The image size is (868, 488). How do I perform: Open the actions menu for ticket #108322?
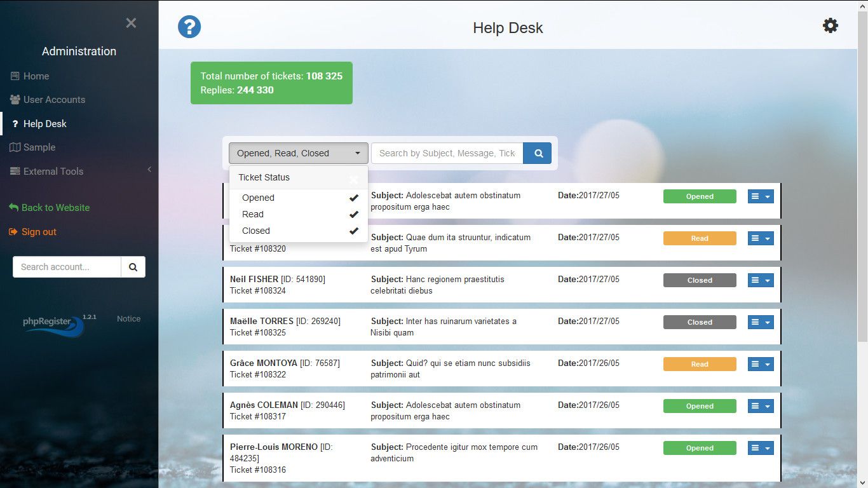(x=761, y=364)
